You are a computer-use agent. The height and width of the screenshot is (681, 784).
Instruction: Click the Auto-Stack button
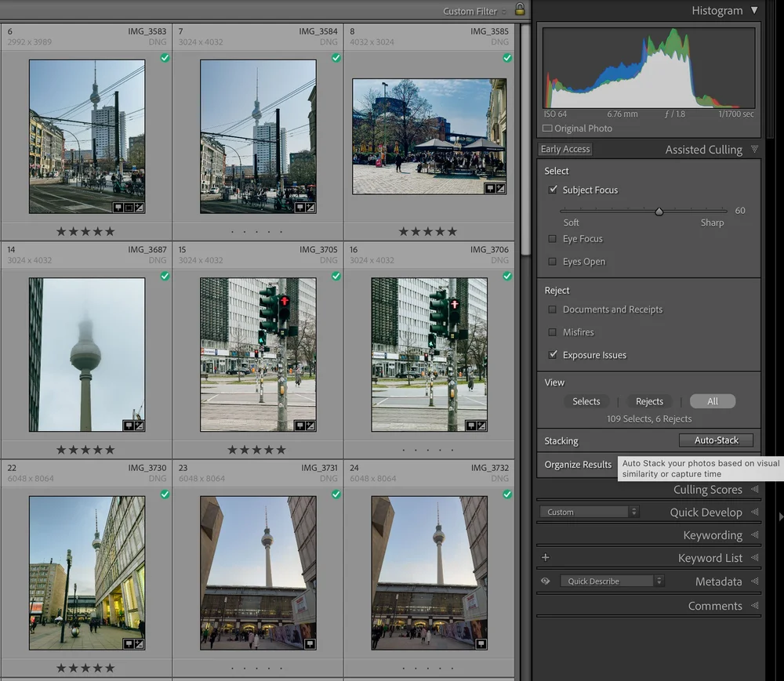(x=716, y=440)
